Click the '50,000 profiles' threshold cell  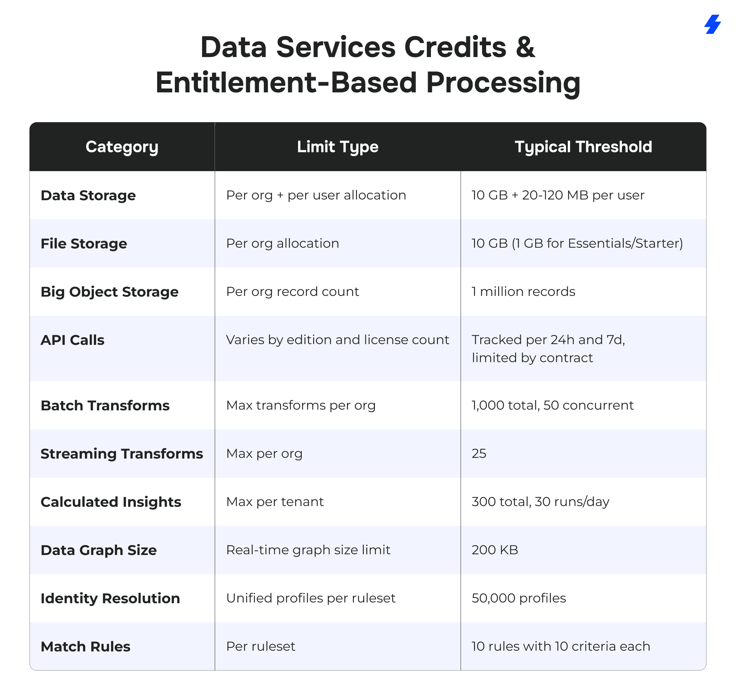pos(519,598)
